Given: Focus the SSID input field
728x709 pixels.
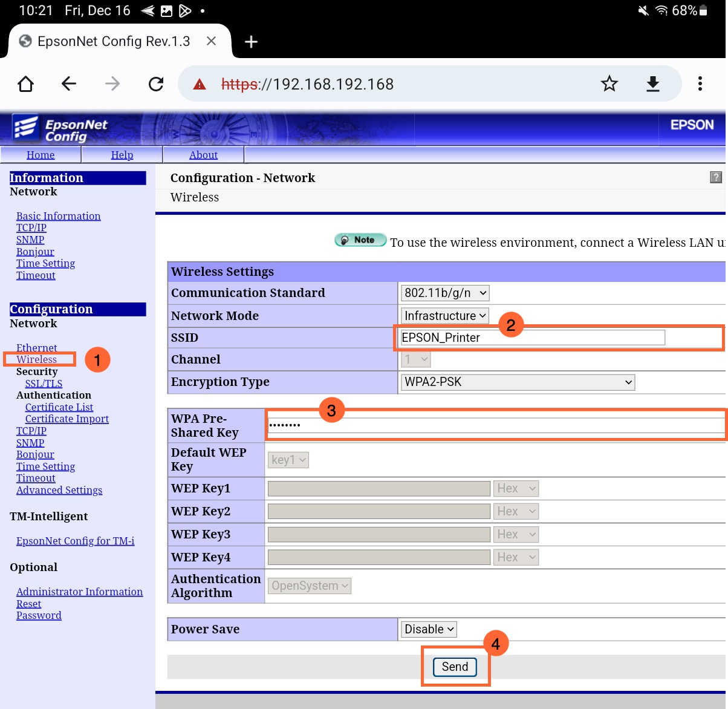Looking at the screenshot, I should coord(533,338).
